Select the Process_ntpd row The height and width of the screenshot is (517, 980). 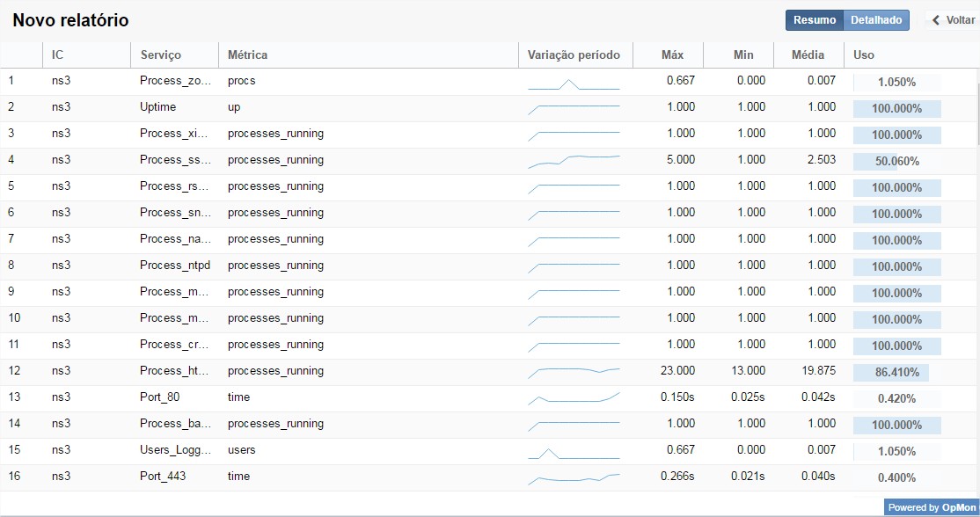pos(487,266)
